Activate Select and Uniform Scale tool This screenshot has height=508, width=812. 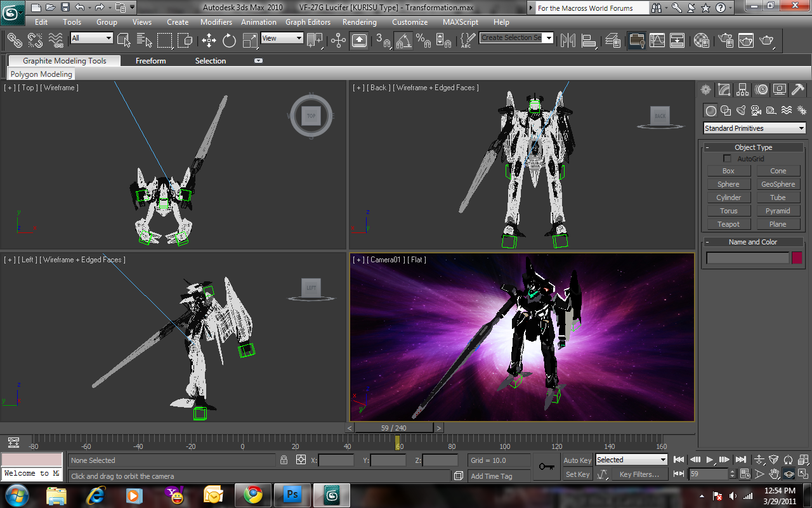tap(250, 40)
